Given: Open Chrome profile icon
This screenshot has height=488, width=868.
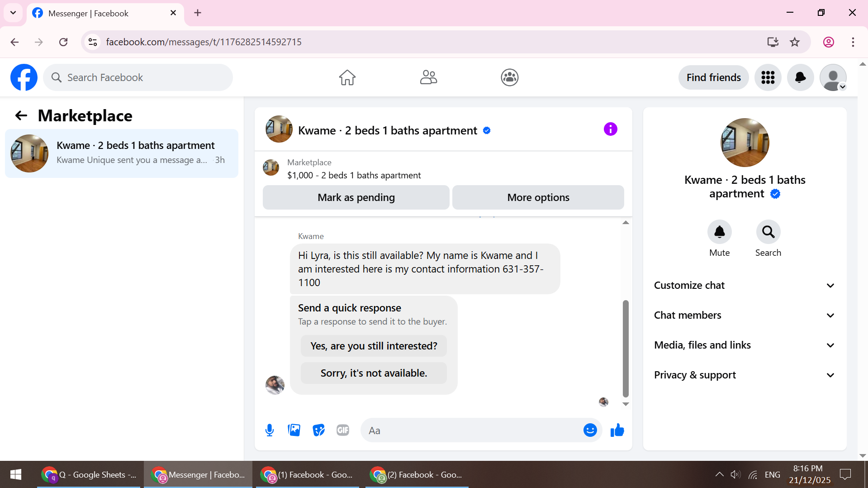Looking at the screenshot, I should point(829,42).
